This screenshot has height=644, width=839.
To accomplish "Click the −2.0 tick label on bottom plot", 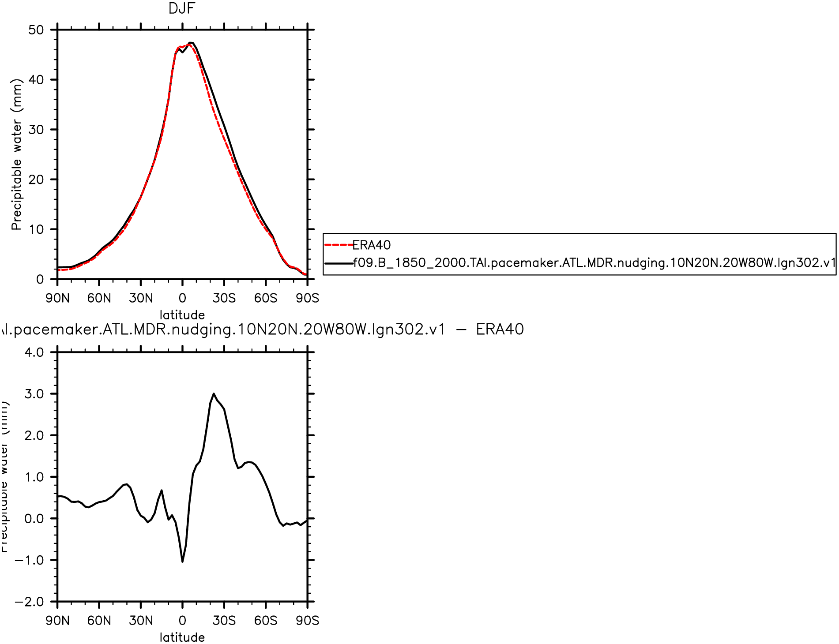I will pyautogui.click(x=30, y=602).
